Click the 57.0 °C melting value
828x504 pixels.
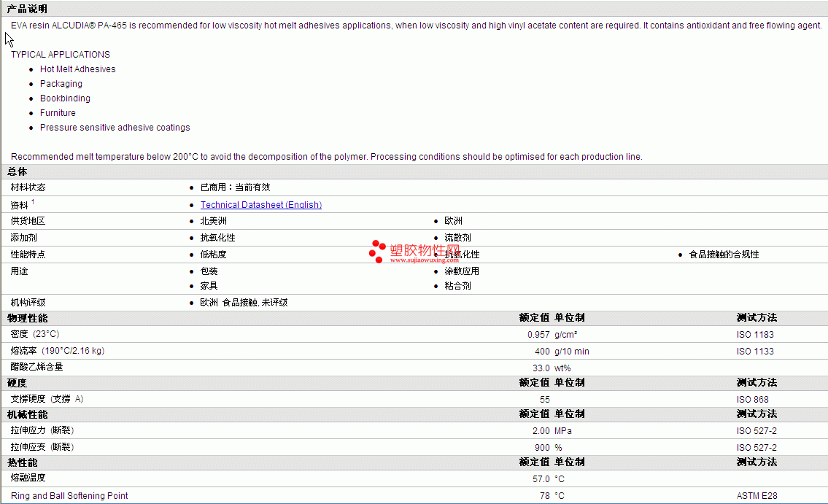[548, 479]
